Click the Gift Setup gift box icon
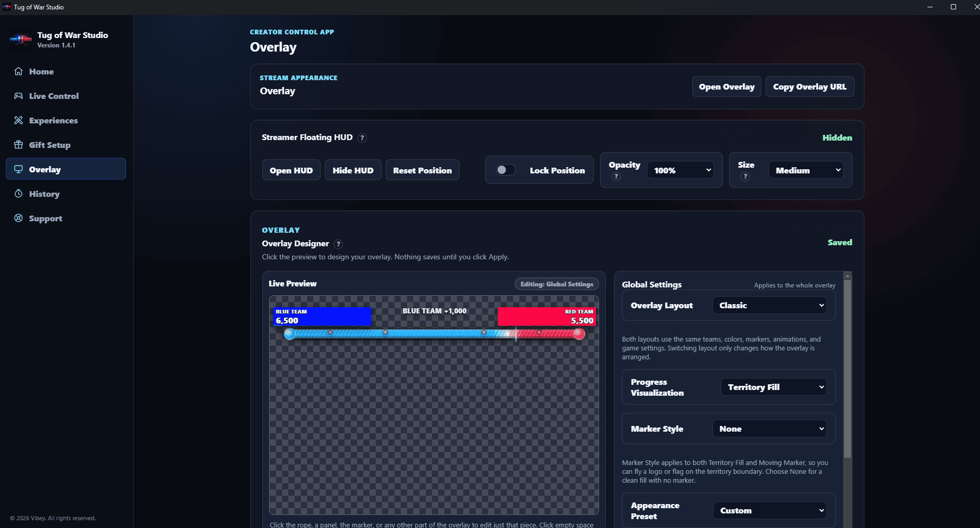Screen dimensions: 980x528 (18, 145)
